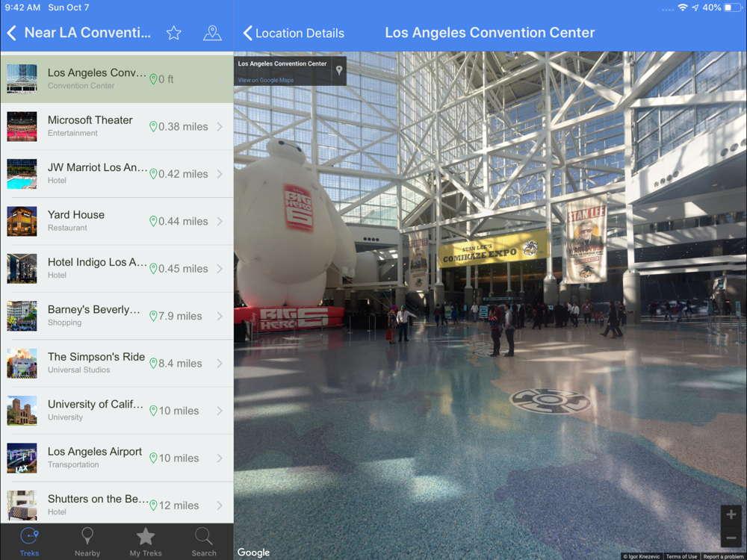
Task: Tap location pin beside 12 miles
Action: pyautogui.click(x=153, y=505)
